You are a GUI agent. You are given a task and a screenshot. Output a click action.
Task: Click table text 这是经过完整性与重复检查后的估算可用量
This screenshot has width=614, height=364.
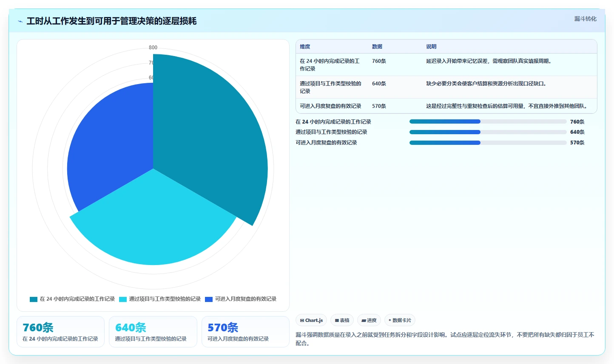pyautogui.click(x=475, y=106)
